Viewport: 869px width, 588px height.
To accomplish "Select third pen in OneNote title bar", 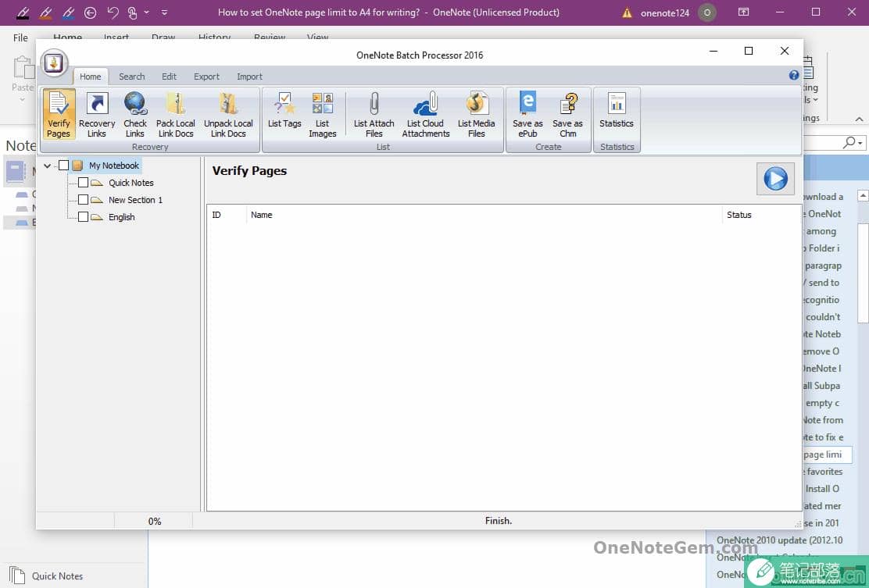I will pyautogui.click(x=68, y=12).
